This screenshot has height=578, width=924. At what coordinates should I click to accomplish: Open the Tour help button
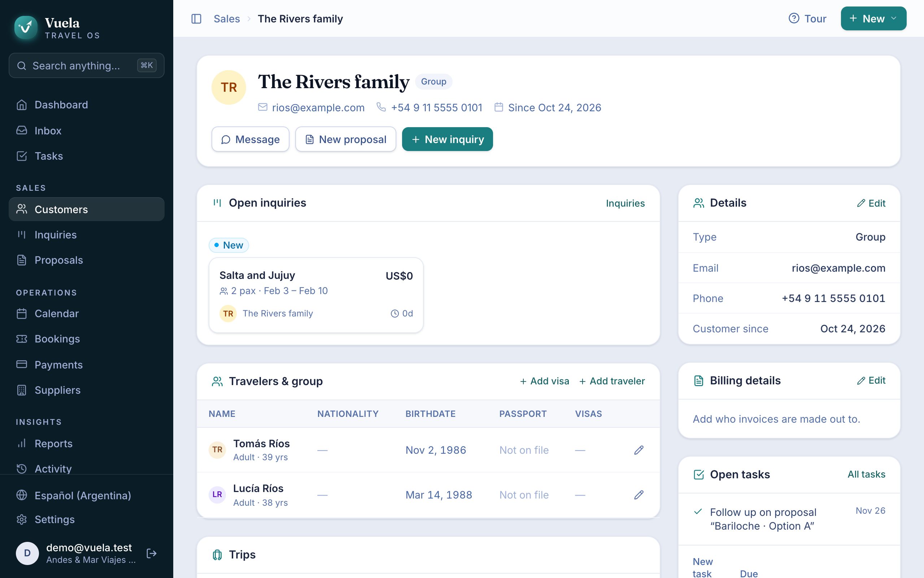(807, 19)
